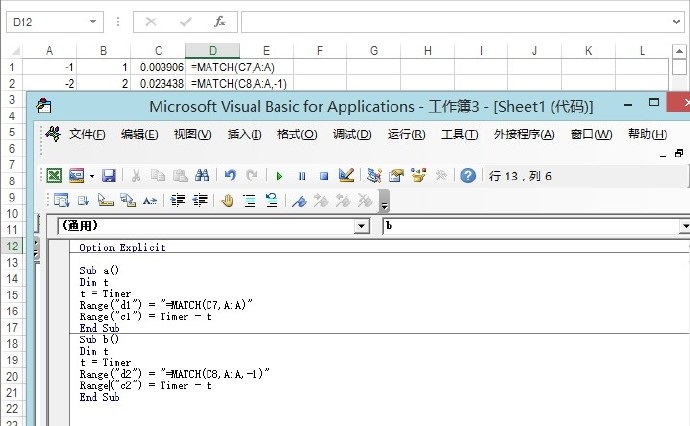The image size is (690, 426).
Task: Open Edit toolbar options arrow
Action: pyautogui.click(x=384, y=201)
